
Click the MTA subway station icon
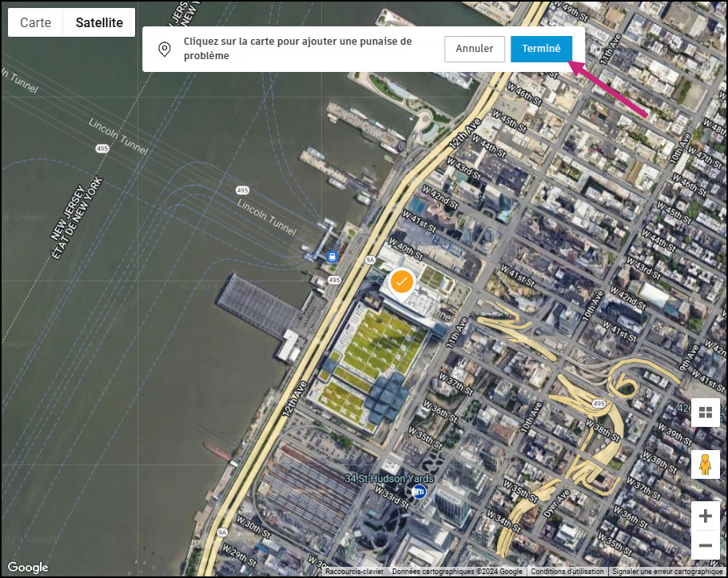[x=419, y=491]
